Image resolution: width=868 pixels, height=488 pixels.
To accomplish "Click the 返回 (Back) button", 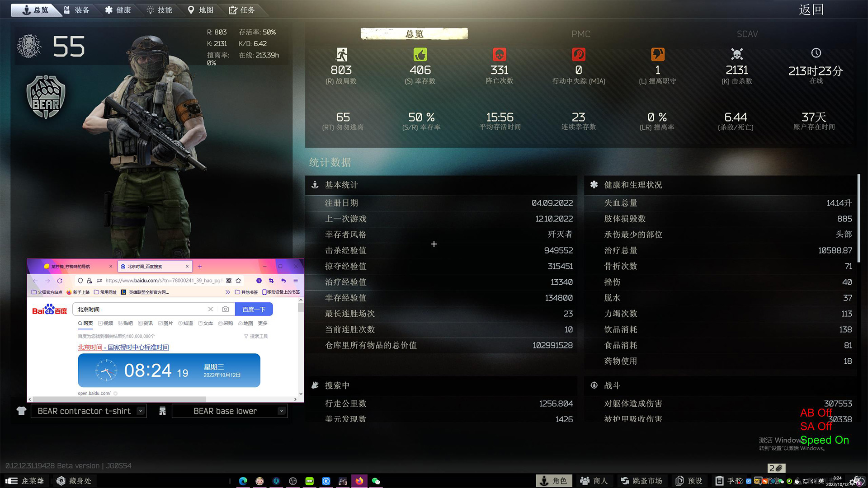I will (x=811, y=10).
